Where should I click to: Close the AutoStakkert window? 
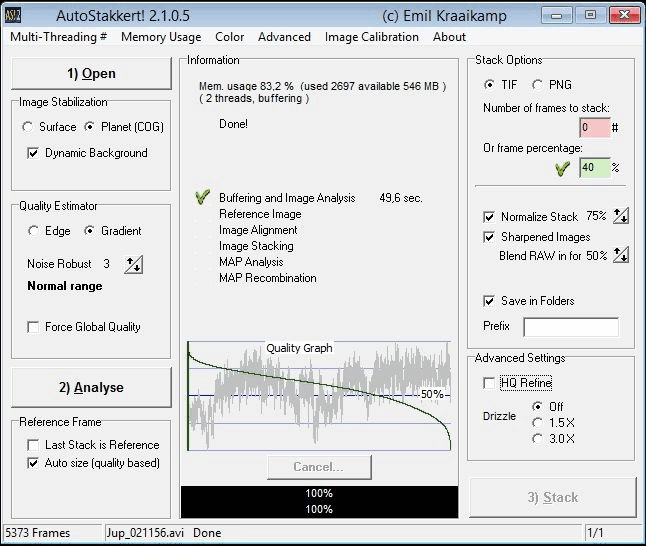[x=624, y=15]
